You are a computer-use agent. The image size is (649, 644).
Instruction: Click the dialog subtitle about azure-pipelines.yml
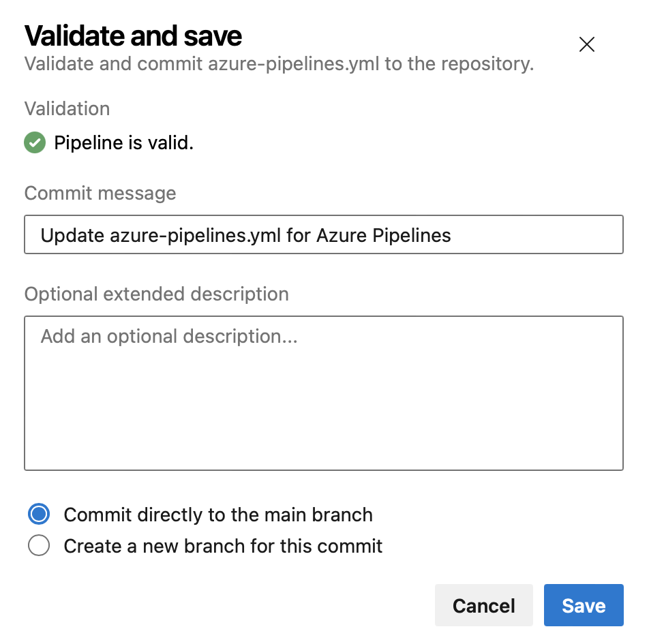pyautogui.click(x=279, y=65)
